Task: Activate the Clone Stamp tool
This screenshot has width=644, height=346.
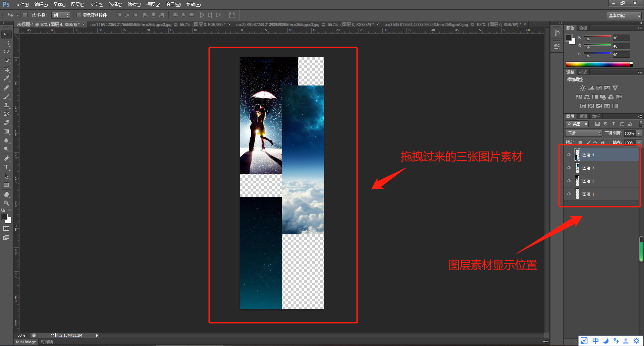Action: [x=6, y=106]
